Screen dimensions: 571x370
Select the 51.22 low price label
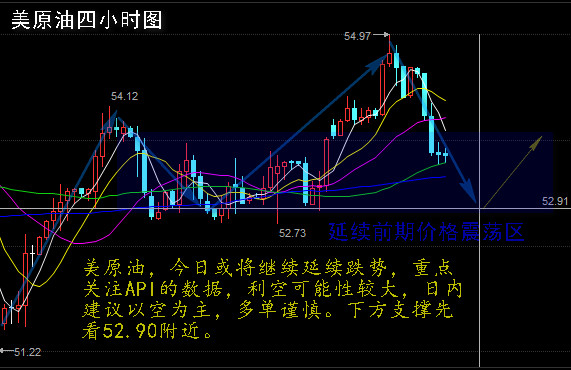(x=27, y=352)
